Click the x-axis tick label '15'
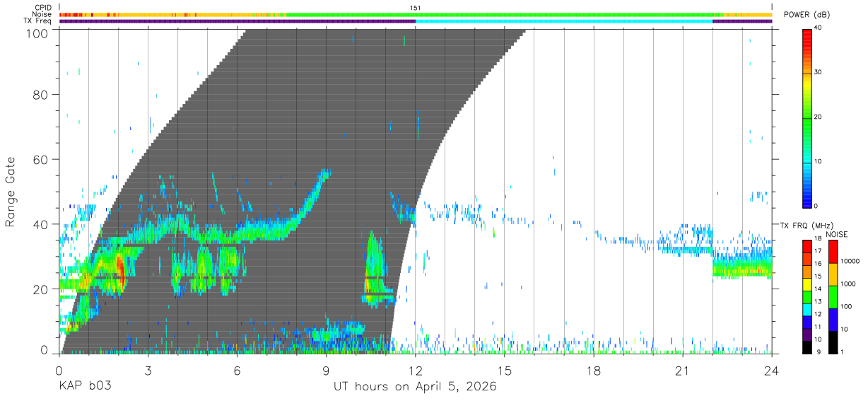 click(x=505, y=370)
